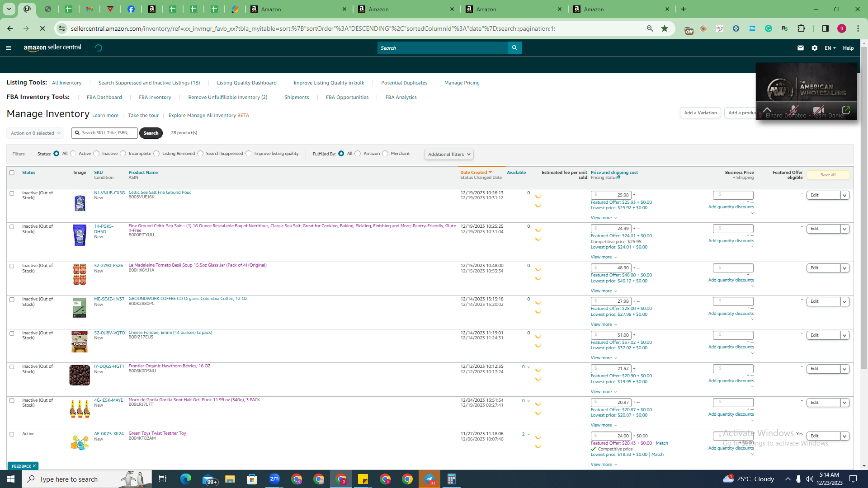Open the Shipments tool
The width and height of the screenshot is (868, 488).
pyautogui.click(x=297, y=98)
